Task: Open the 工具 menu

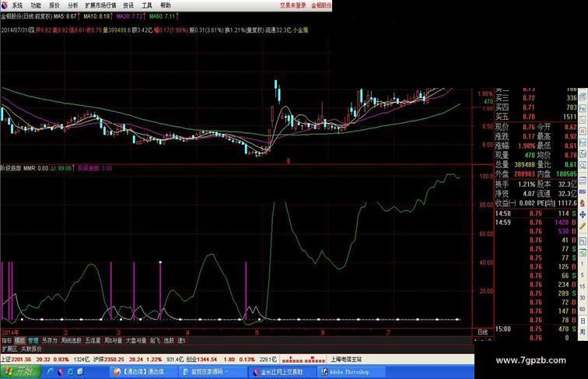Action: click(x=147, y=5)
